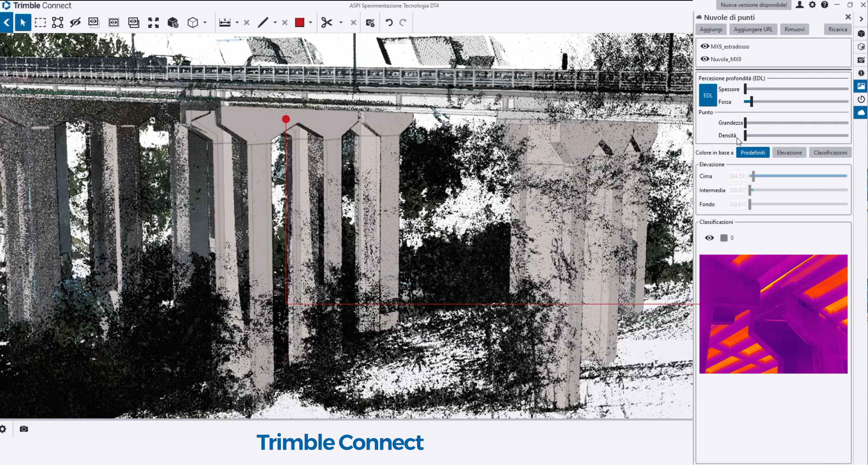
Task: Click the Densità point slider
Action: (797, 135)
